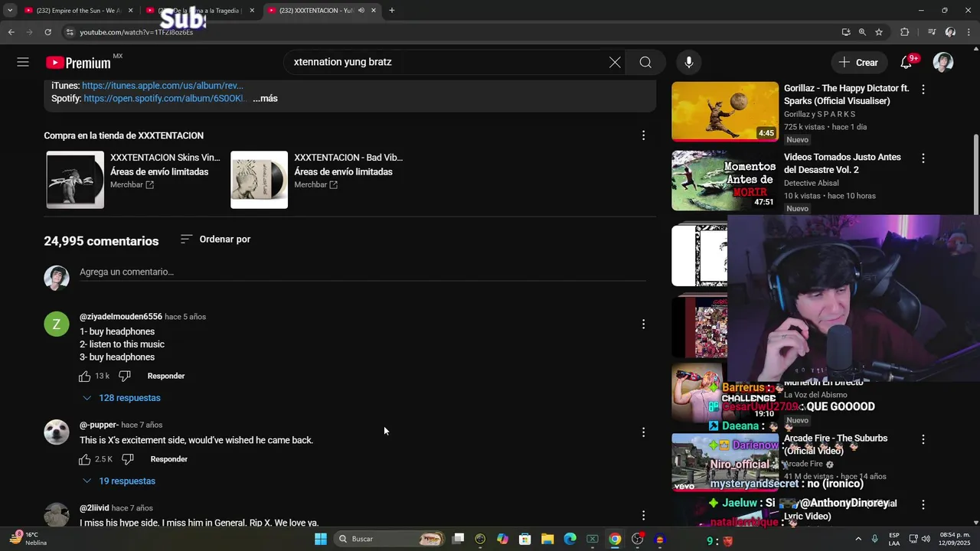Viewport: 980px width, 551px height.
Task: Open the weather widget showing 16°C Neblina
Action: coord(29,540)
